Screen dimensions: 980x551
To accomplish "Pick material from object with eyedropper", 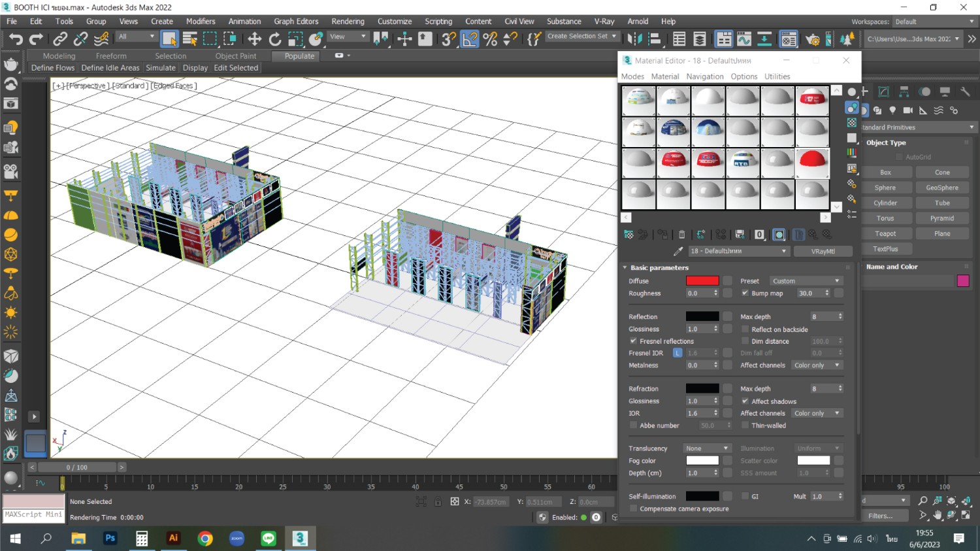I will [678, 251].
